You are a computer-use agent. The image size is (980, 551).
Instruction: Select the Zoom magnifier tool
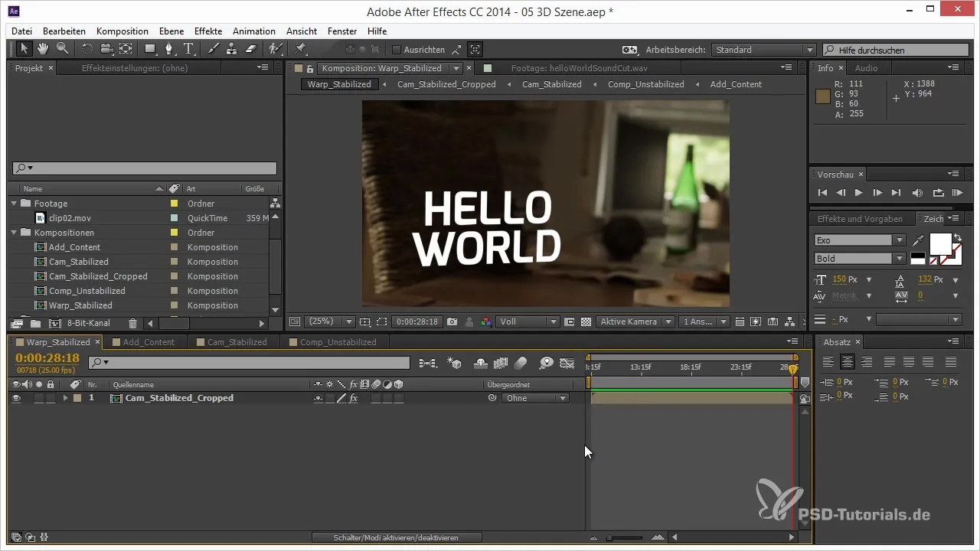61,49
